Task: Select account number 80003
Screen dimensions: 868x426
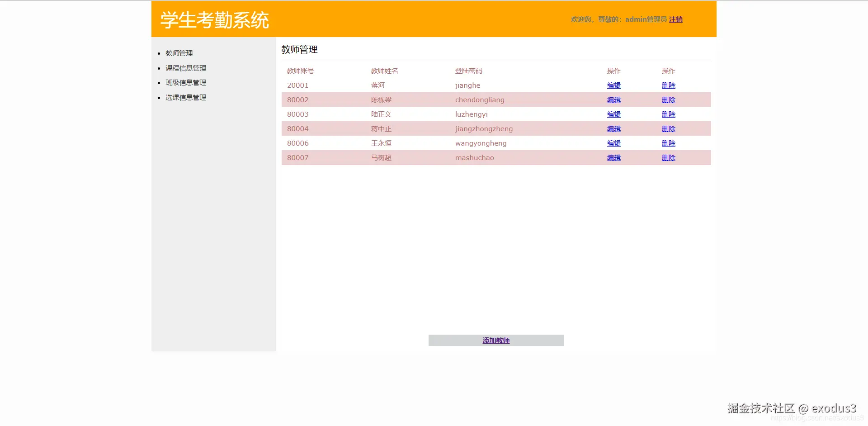Action: [x=298, y=114]
